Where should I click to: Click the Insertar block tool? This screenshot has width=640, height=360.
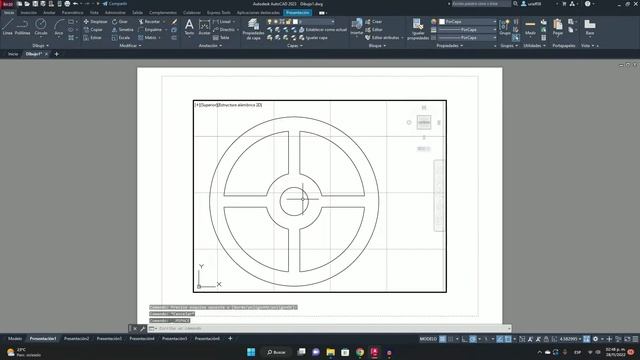(x=356, y=27)
